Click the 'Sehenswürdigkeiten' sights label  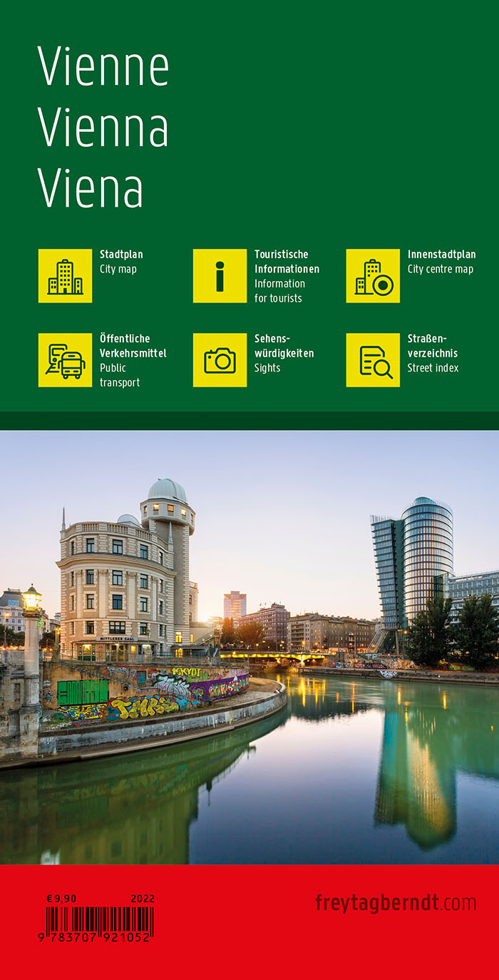(x=284, y=346)
